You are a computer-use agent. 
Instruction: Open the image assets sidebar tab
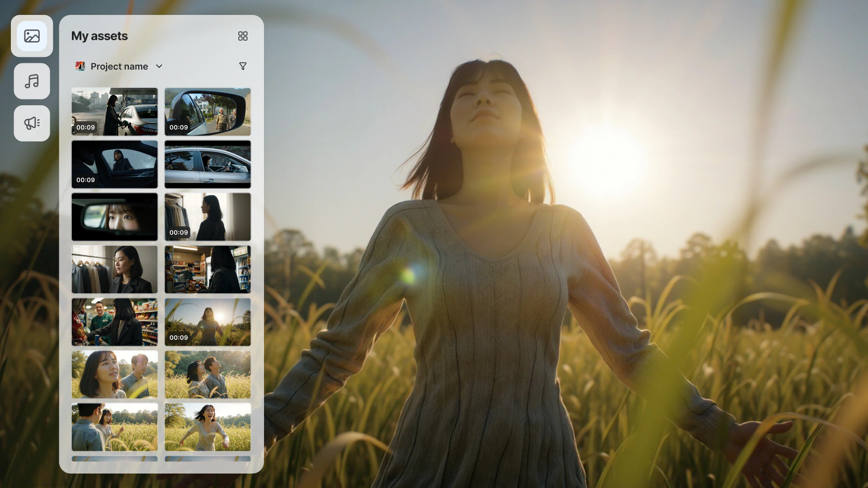click(32, 36)
